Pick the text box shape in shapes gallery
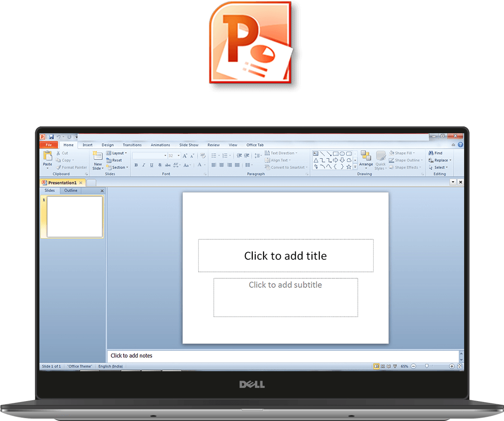 pyautogui.click(x=316, y=154)
